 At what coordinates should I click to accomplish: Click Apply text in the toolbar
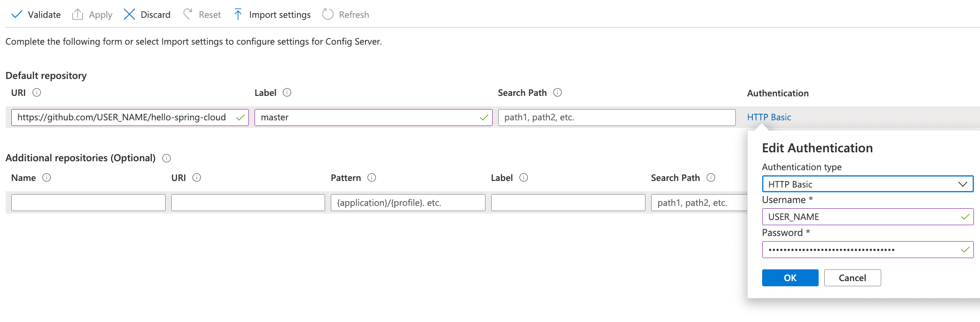(x=101, y=15)
